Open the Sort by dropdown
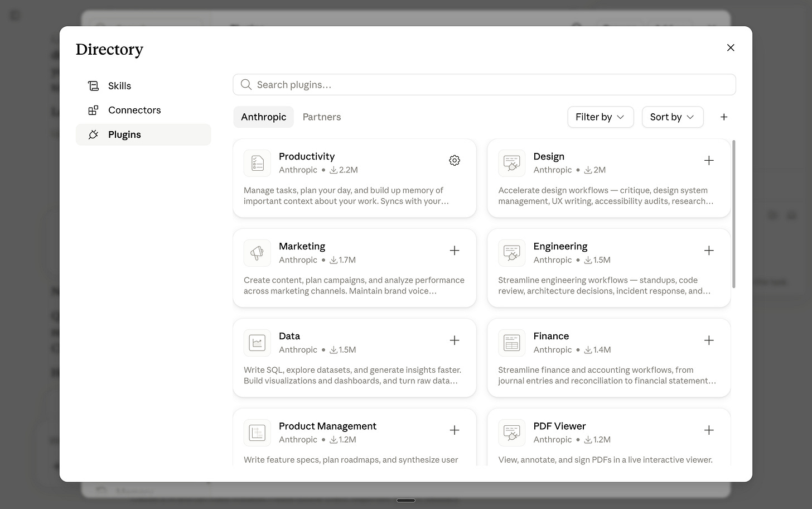812x509 pixels. click(x=673, y=117)
